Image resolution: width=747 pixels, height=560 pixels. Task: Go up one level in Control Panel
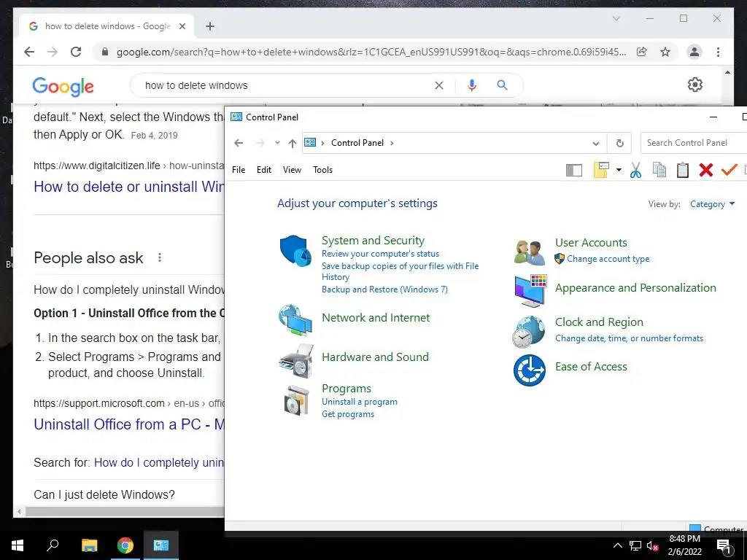click(x=293, y=143)
